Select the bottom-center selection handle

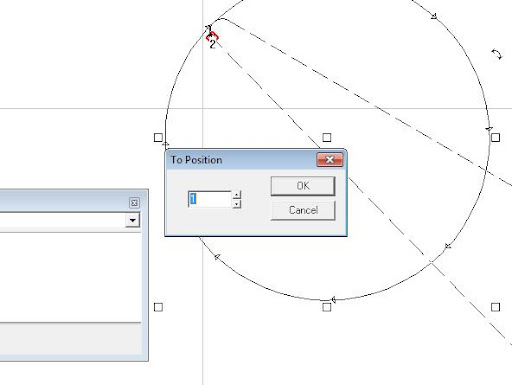coord(327,307)
